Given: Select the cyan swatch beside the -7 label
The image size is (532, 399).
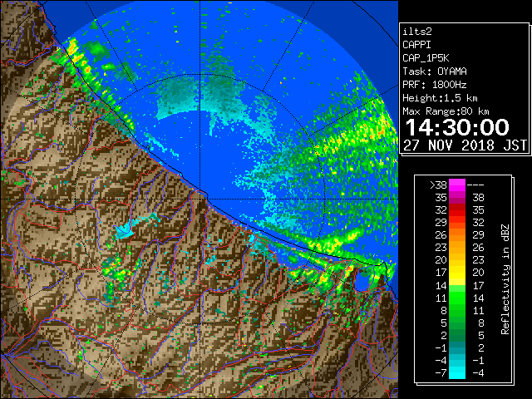Looking at the screenshot, I should [456, 372].
